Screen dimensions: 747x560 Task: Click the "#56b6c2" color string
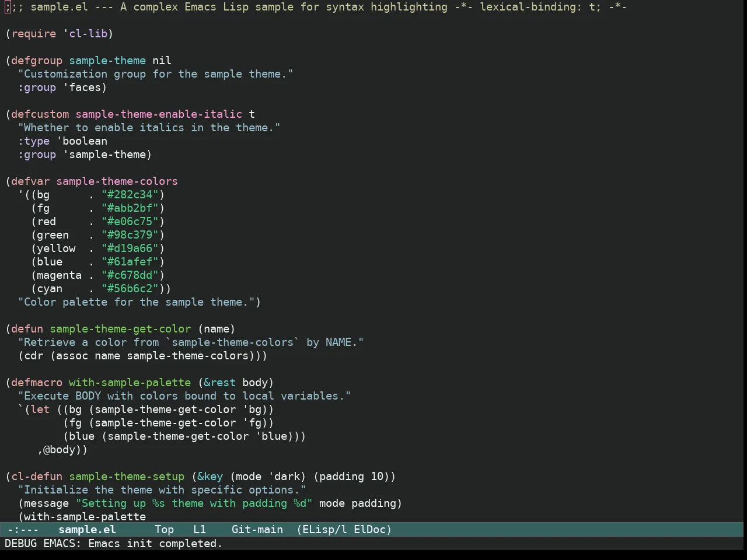[130, 289]
